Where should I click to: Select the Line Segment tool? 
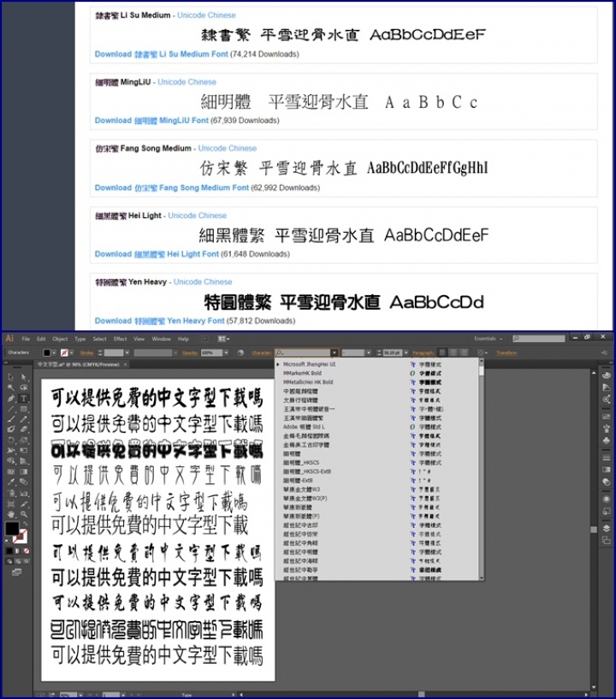pyautogui.click(x=11, y=409)
